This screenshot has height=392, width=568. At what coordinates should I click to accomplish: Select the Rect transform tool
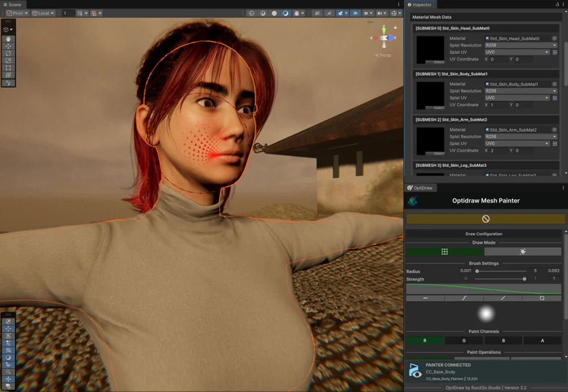[x=8, y=68]
